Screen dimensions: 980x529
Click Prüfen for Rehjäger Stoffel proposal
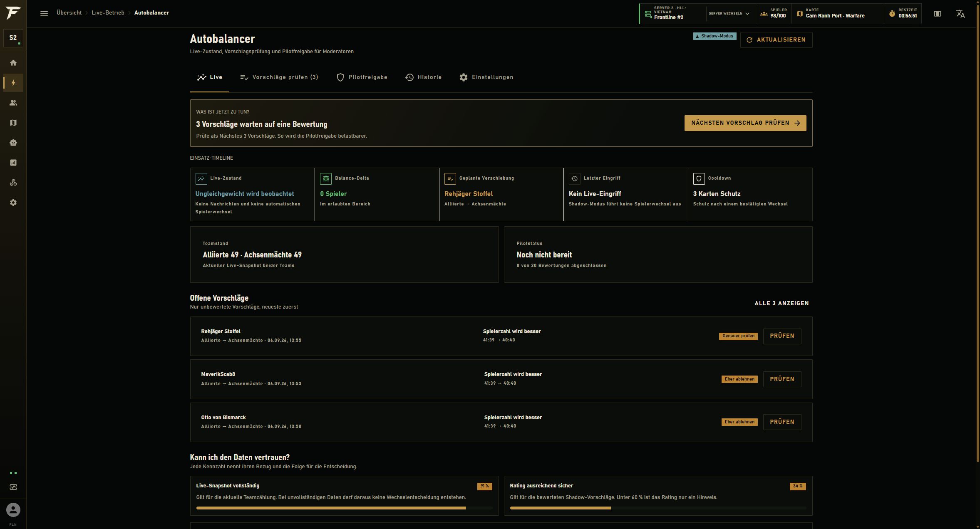pos(782,336)
